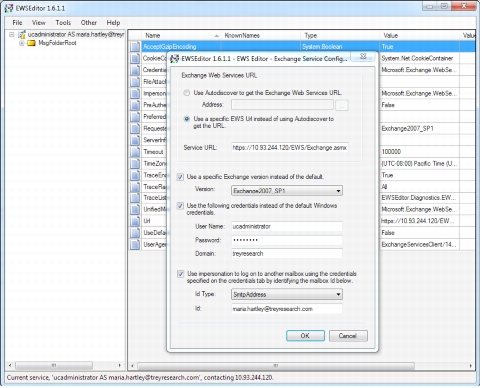Click the ExchangeServicesClient value cell
Image resolution: width=482 pixels, height=388 pixels.
coord(419,244)
